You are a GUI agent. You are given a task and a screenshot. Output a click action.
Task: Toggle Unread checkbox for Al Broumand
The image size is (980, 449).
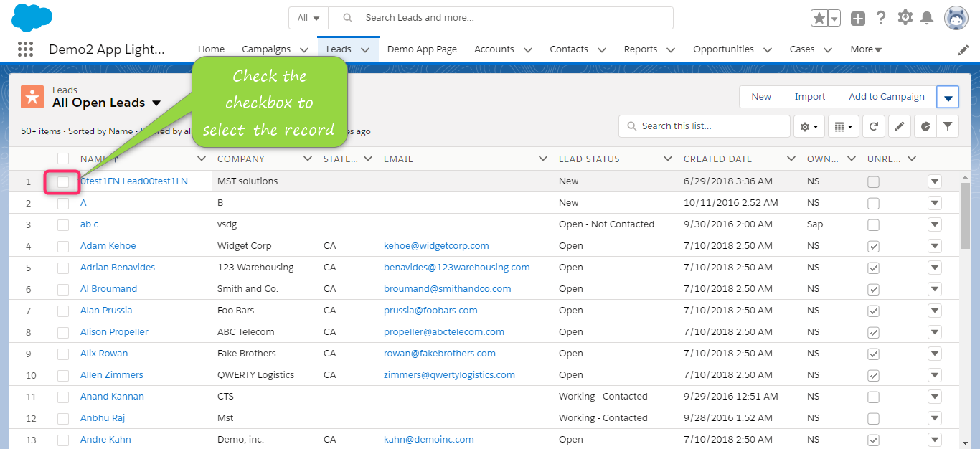click(x=873, y=289)
